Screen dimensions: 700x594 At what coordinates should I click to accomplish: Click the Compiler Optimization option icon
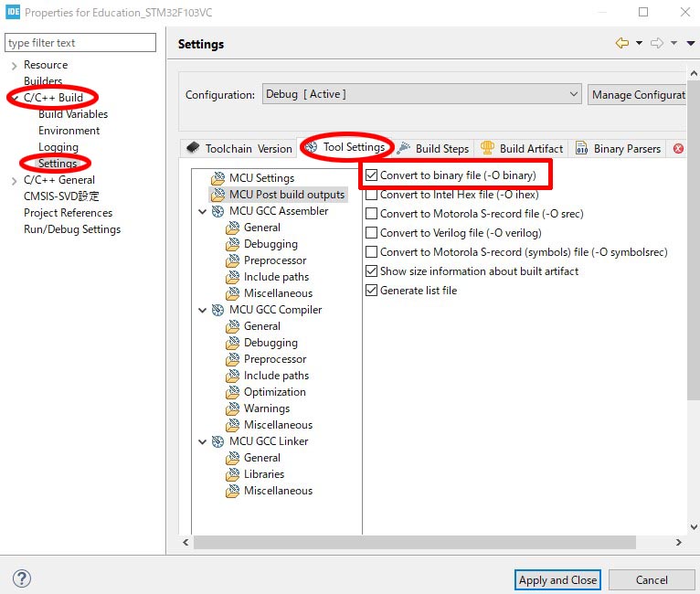(x=233, y=392)
